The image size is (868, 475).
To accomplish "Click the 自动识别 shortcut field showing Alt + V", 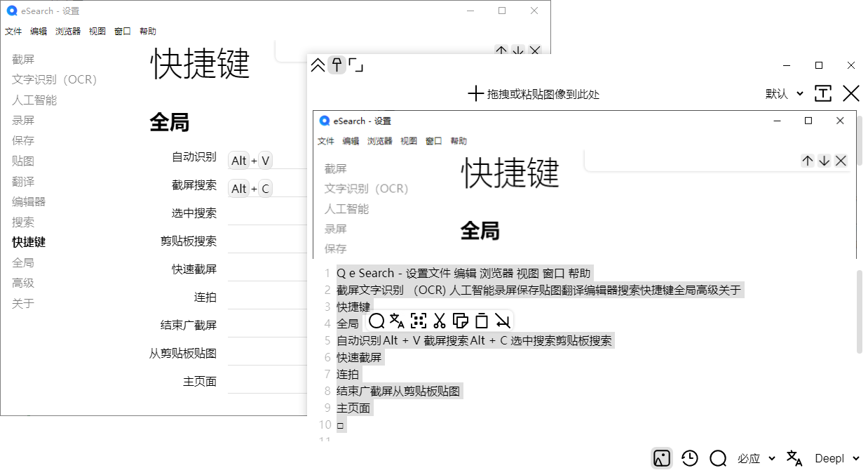I will pos(267,161).
